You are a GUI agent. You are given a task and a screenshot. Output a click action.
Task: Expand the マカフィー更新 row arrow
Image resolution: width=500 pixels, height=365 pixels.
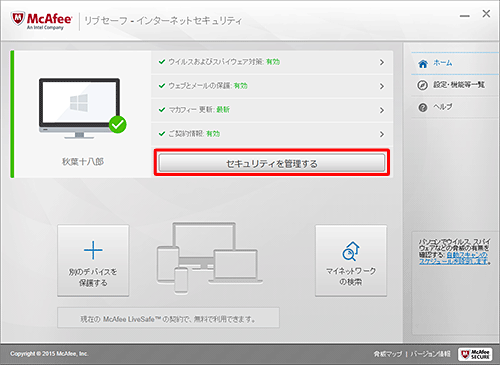point(382,110)
